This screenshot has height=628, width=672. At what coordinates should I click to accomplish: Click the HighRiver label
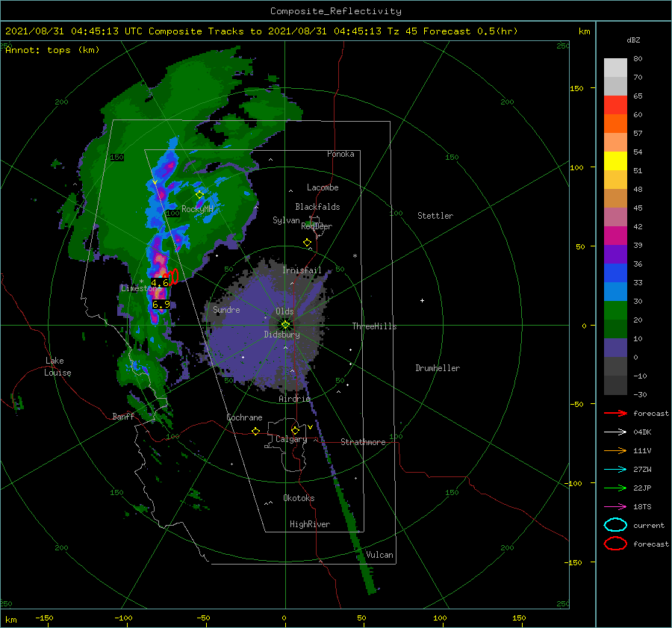(310, 524)
